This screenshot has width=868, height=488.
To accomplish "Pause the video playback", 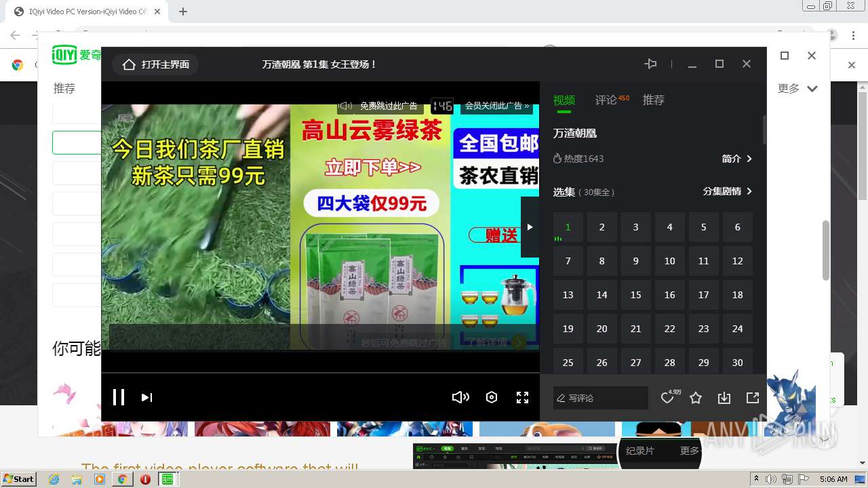I will pyautogui.click(x=119, y=397).
